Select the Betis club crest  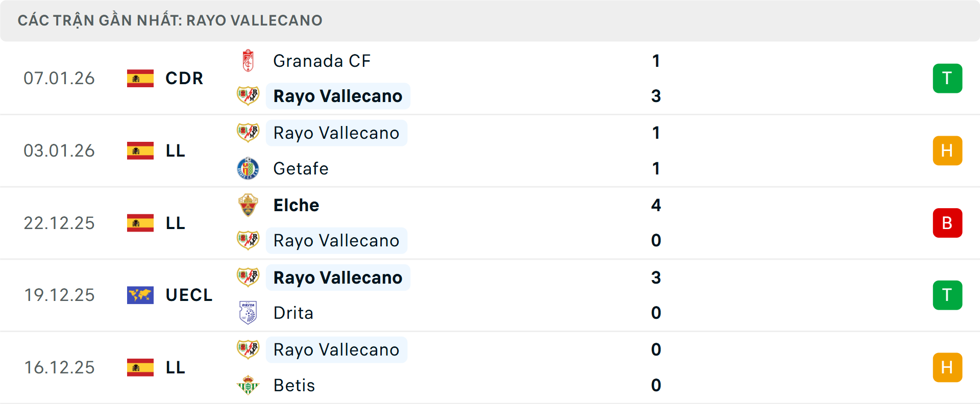coord(248,385)
